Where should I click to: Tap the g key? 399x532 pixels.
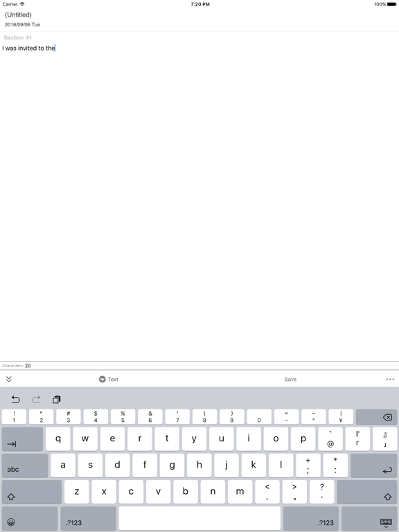click(x=172, y=465)
